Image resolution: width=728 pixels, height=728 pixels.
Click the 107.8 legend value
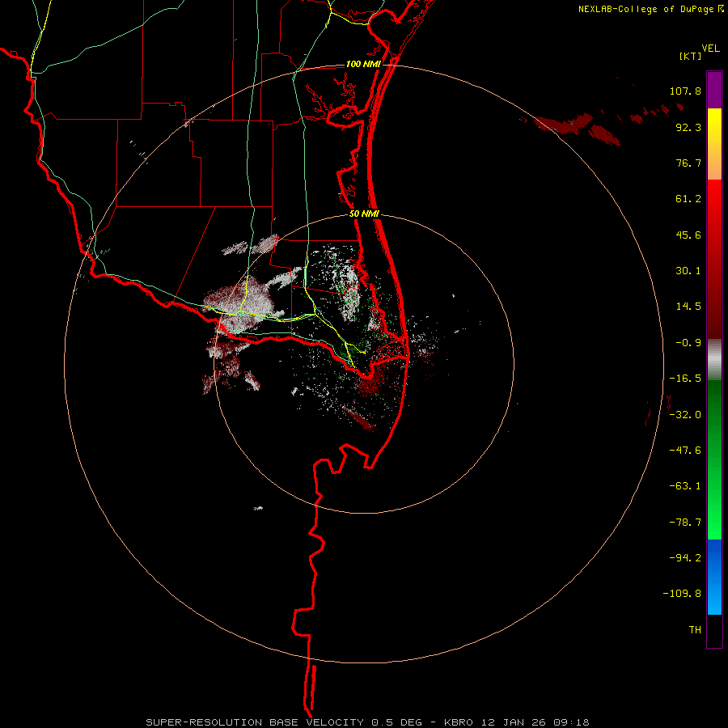pyautogui.click(x=685, y=91)
